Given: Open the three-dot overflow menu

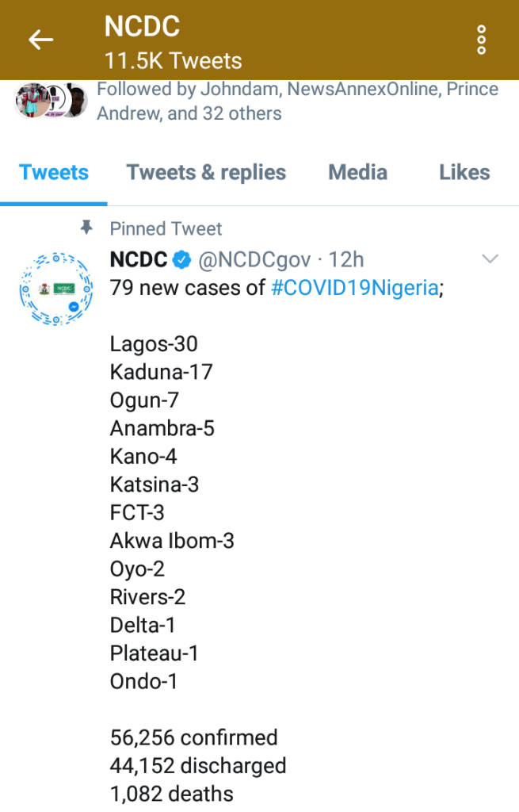Looking at the screenshot, I should [481, 40].
